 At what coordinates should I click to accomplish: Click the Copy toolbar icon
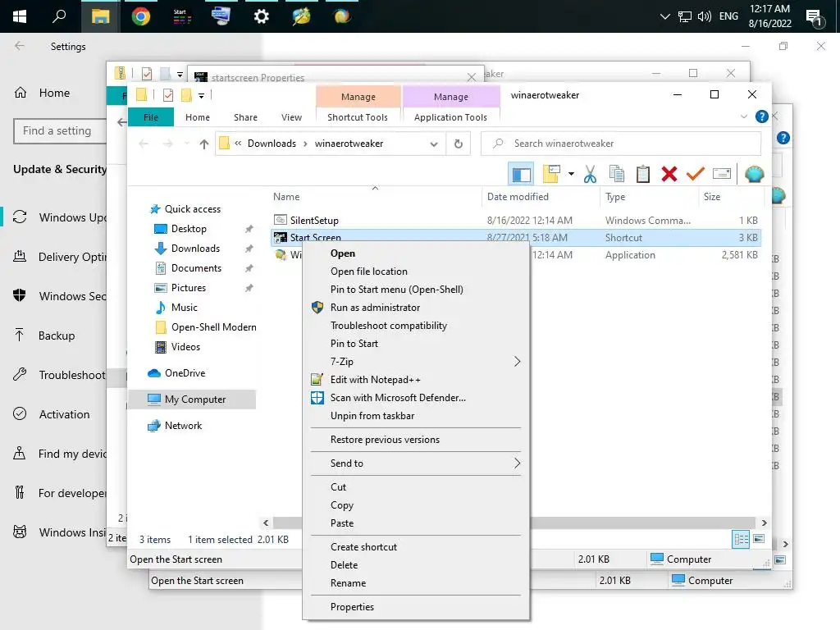tap(617, 174)
